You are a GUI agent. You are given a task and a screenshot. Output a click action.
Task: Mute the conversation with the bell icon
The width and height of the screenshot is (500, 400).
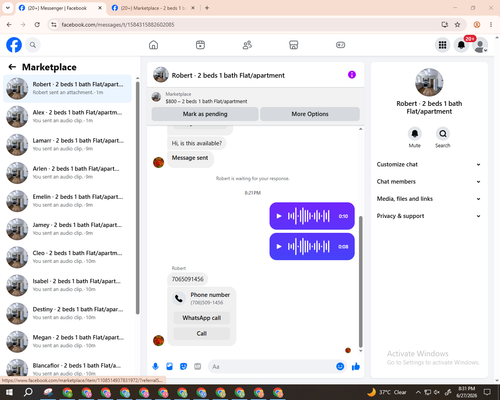415,134
